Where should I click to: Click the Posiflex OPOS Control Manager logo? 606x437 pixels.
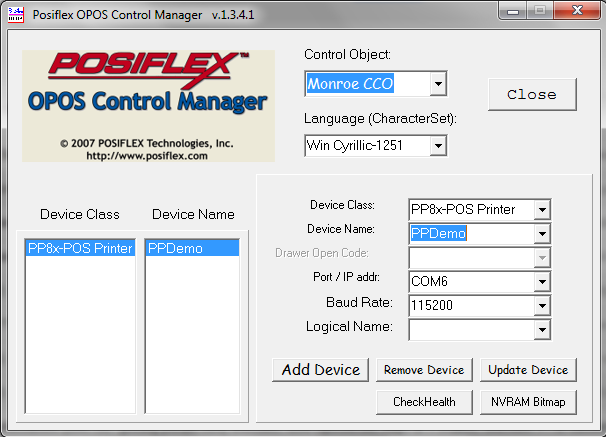(x=148, y=106)
